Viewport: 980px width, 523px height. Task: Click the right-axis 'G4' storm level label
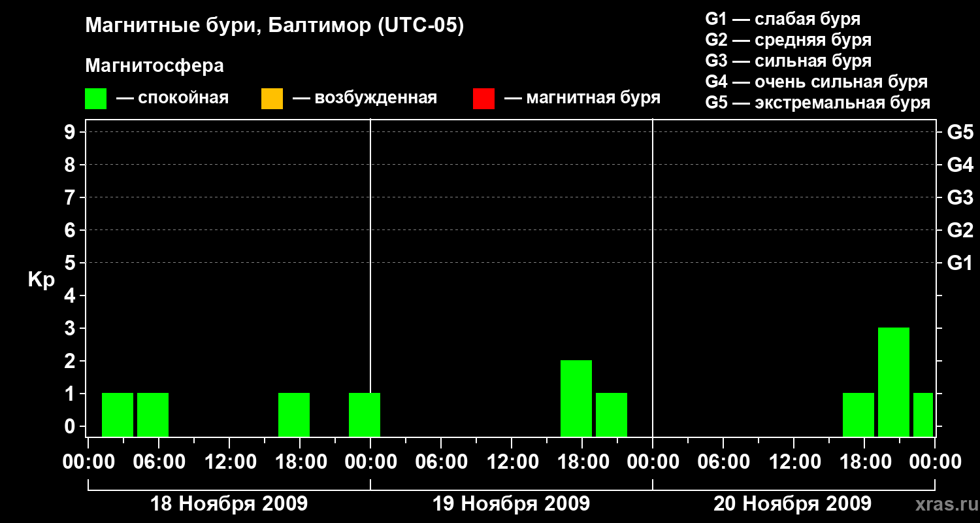click(960, 165)
